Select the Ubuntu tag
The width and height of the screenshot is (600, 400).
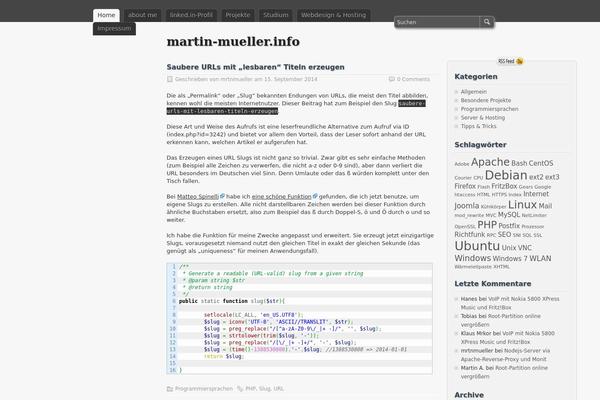pyautogui.click(x=477, y=246)
